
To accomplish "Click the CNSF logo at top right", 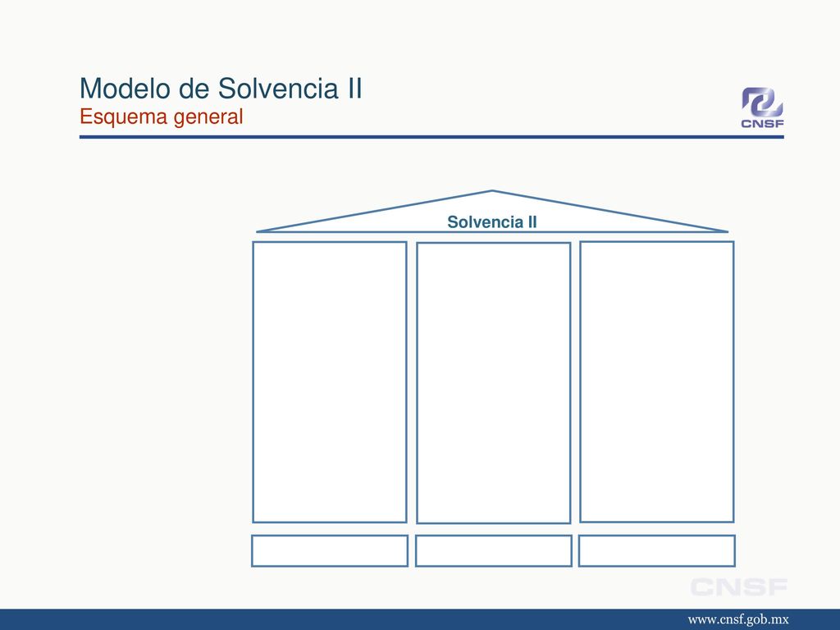I will click(x=762, y=107).
